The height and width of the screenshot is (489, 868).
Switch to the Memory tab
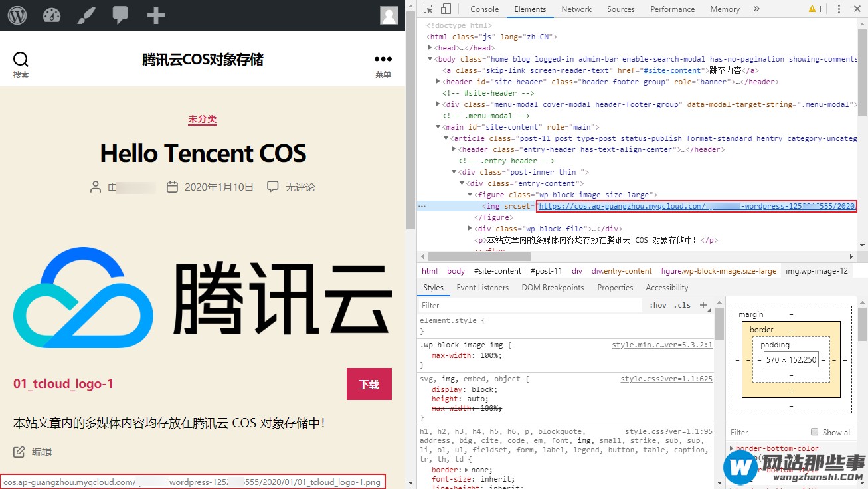click(725, 9)
